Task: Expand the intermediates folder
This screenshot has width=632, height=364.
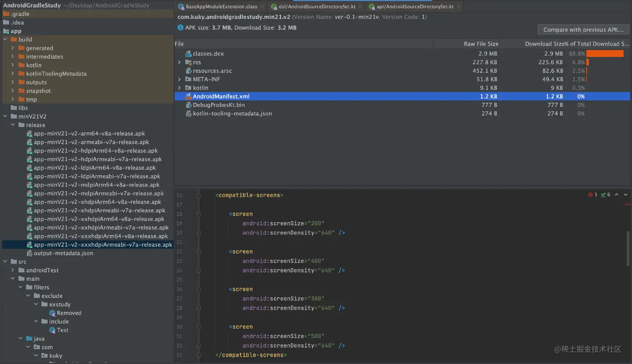Action: [x=13, y=57]
